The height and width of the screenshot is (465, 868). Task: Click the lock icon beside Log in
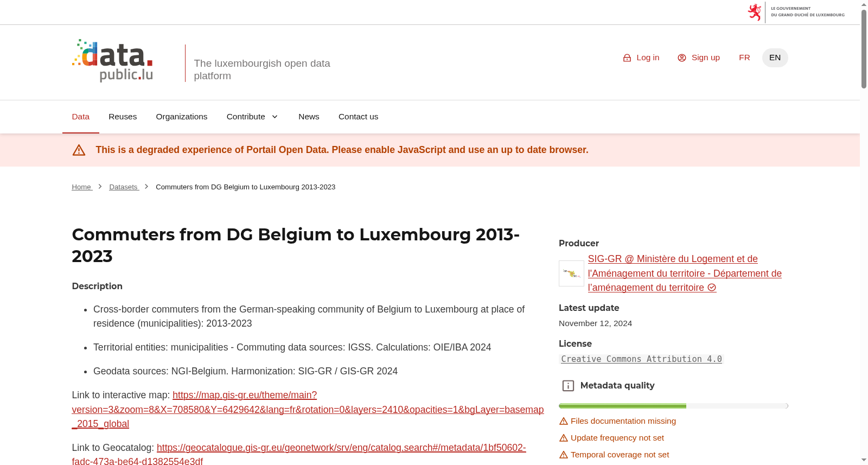tap(627, 58)
